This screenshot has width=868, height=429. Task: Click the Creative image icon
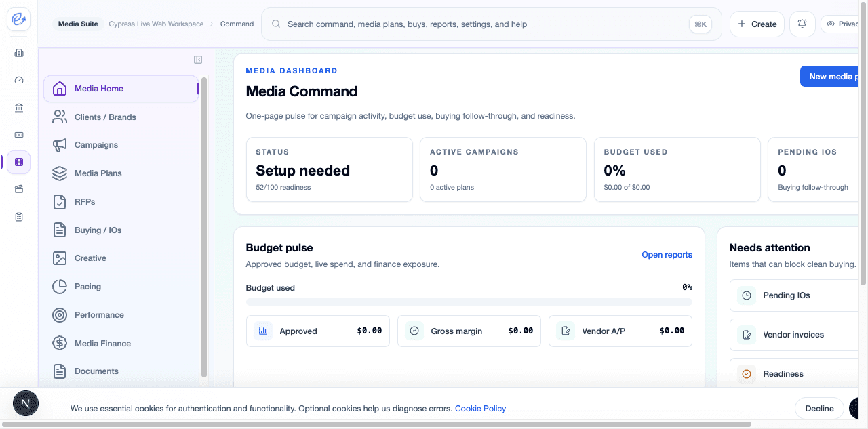tap(60, 258)
